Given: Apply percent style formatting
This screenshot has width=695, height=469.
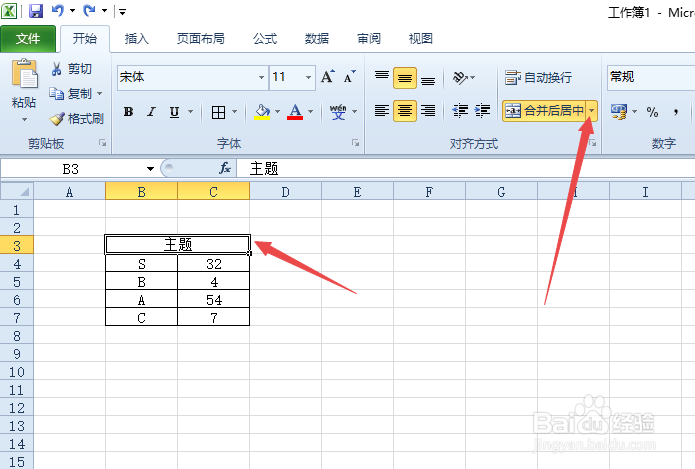Looking at the screenshot, I should pyautogui.click(x=652, y=112).
